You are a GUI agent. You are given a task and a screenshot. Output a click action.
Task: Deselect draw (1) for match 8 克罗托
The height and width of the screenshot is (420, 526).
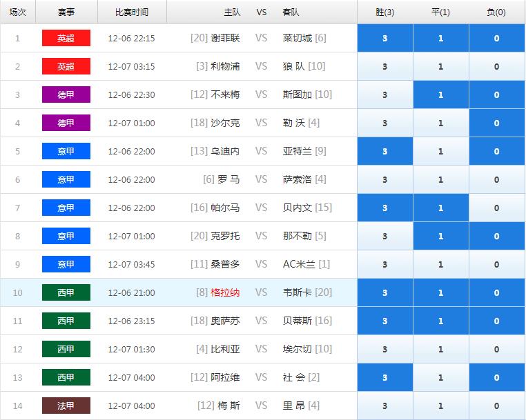(x=441, y=236)
